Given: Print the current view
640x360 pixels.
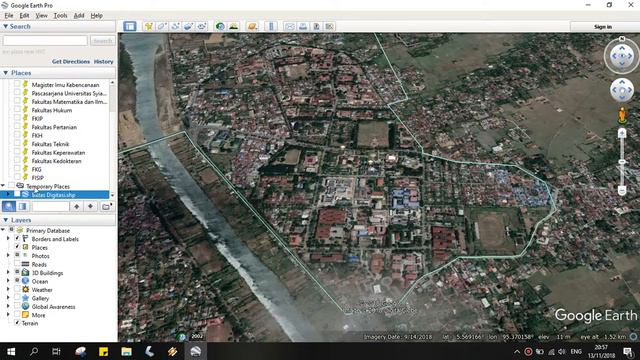Looking at the screenshot, I should click(x=303, y=27).
